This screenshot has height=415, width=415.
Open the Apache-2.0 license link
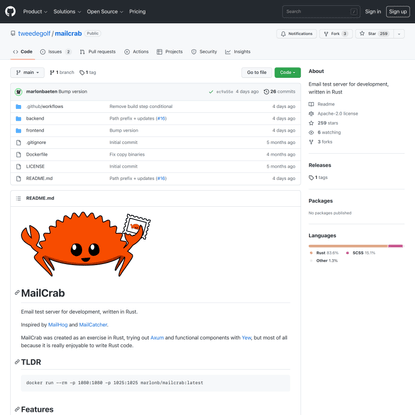(x=333, y=113)
